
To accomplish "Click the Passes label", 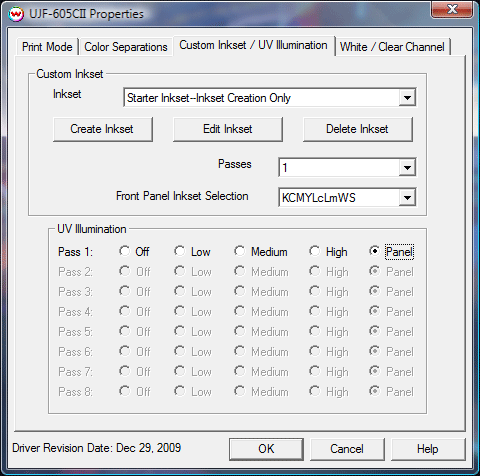I will pos(235,164).
